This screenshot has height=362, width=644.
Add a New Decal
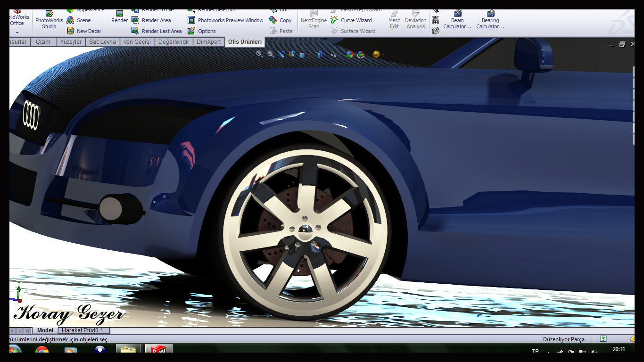click(x=84, y=31)
